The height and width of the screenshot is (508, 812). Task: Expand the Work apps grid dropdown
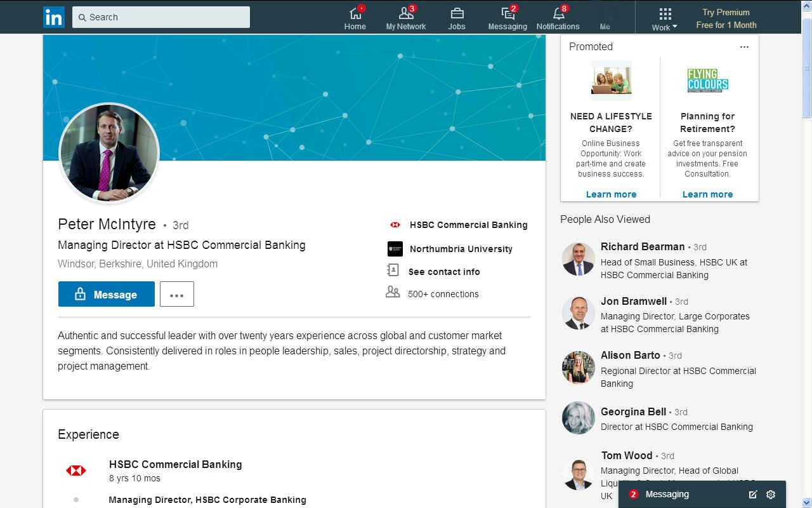(665, 18)
